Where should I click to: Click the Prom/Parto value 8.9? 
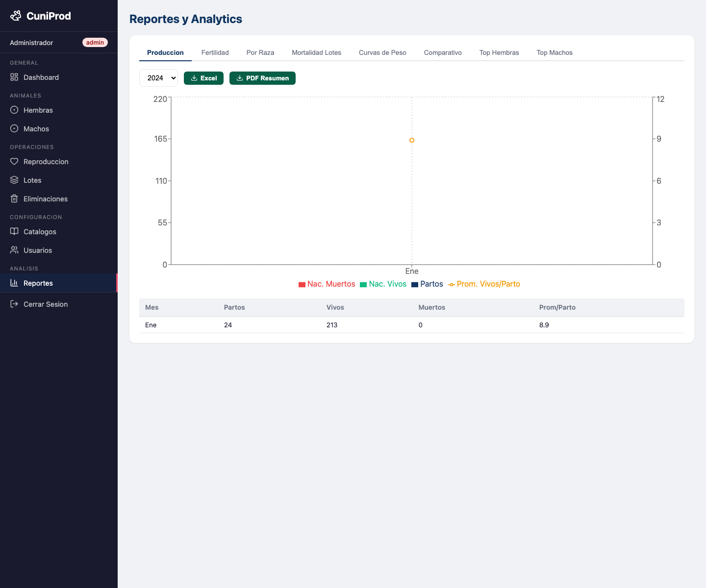[x=544, y=325]
